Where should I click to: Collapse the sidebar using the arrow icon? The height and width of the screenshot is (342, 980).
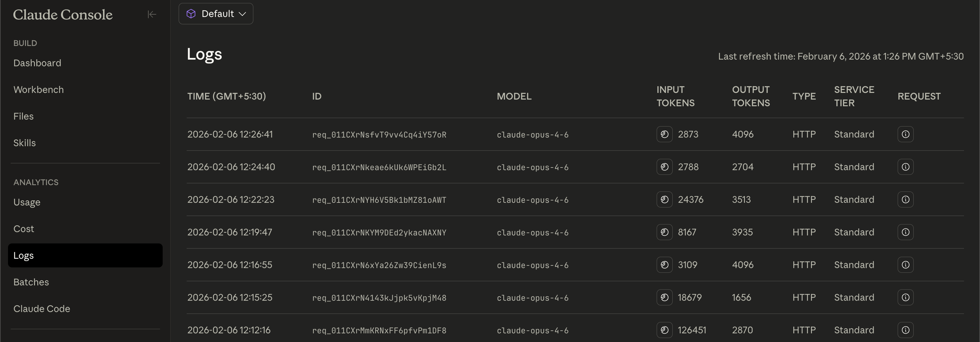coord(151,14)
